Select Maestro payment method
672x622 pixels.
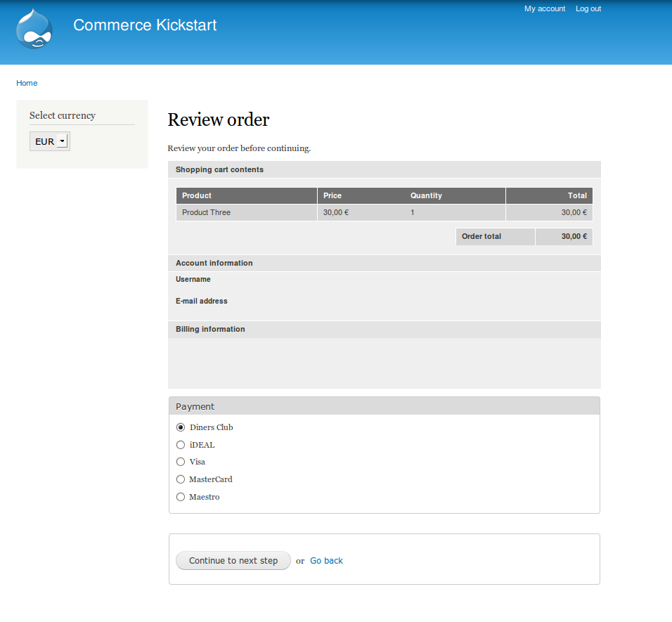point(181,497)
